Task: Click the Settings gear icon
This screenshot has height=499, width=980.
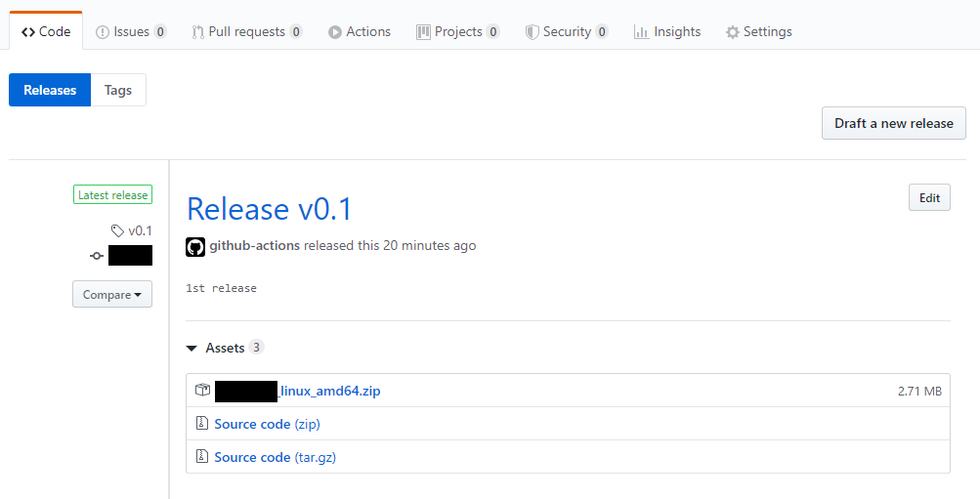Action: click(x=733, y=32)
